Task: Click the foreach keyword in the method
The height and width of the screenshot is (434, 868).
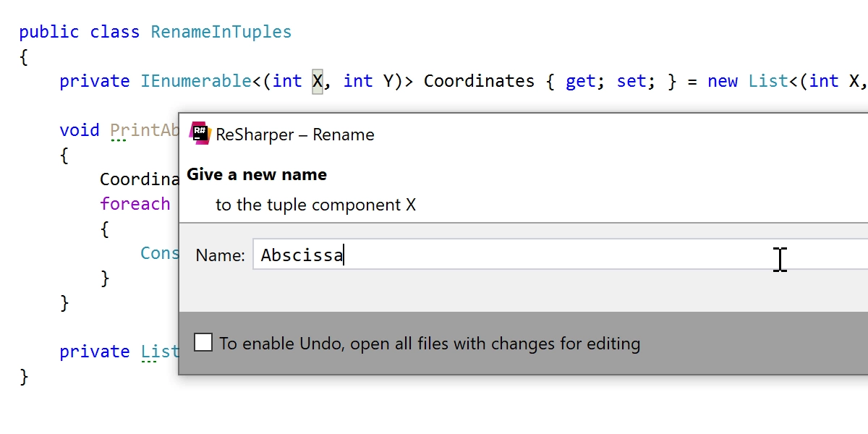Action: pos(135,204)
